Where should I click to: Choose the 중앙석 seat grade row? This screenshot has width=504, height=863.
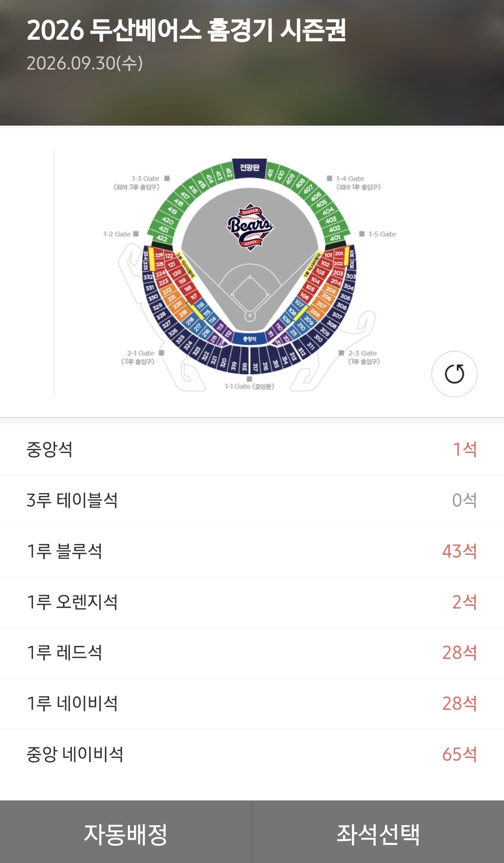click(252, 450)
